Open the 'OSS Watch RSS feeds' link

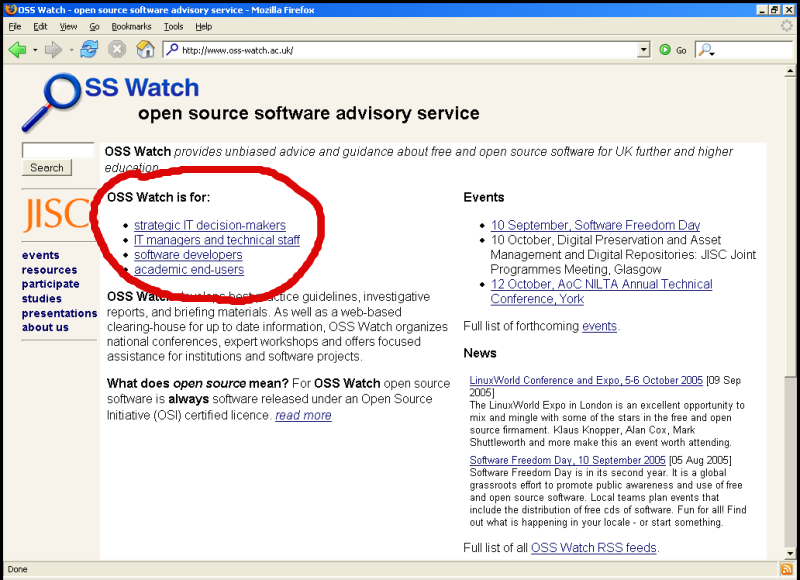[594, 548]
